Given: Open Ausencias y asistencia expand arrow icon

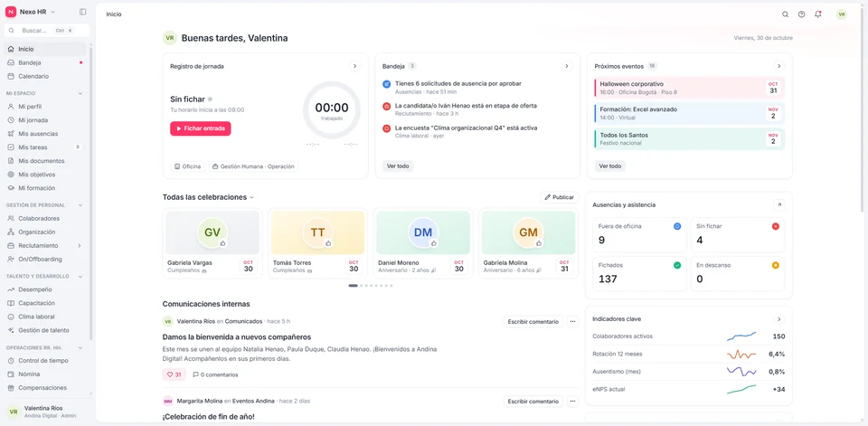Looking at the screenshot, I should 778,205.
